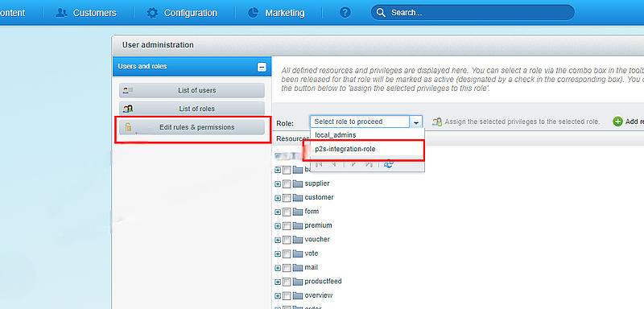644x309 pixels.
Task: Select the premium tree label
Action: [x=318, y=225]
